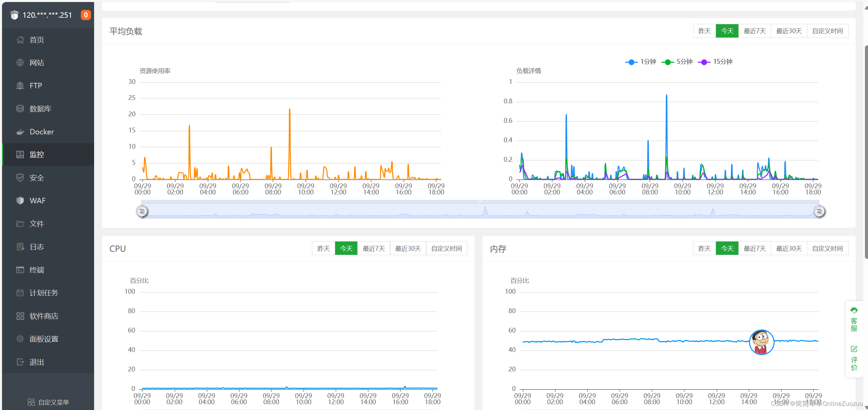The height and width of the screenshot is (410, 868).
Task: Select 自定义时间 in average load panel
Action: 827,31
